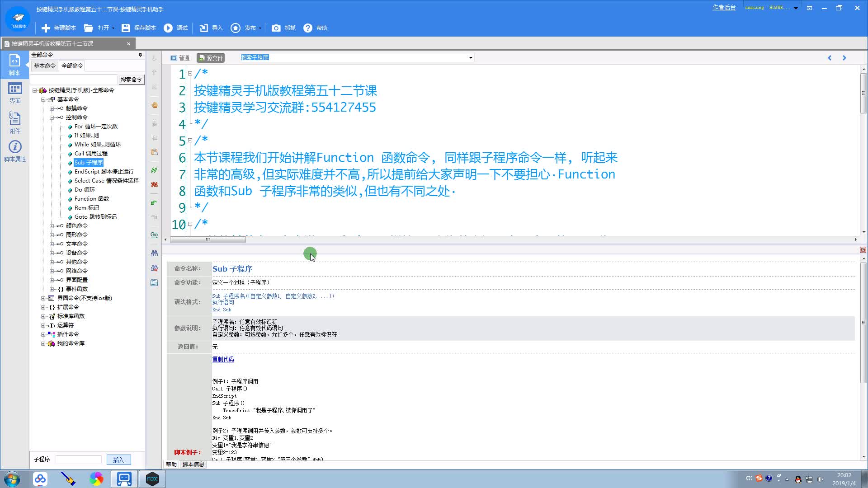Image resolution: width=868 pixels, height=488 pixels.
Task: Click the 脚本信息 tab at bottom
Action: [192, 464]
